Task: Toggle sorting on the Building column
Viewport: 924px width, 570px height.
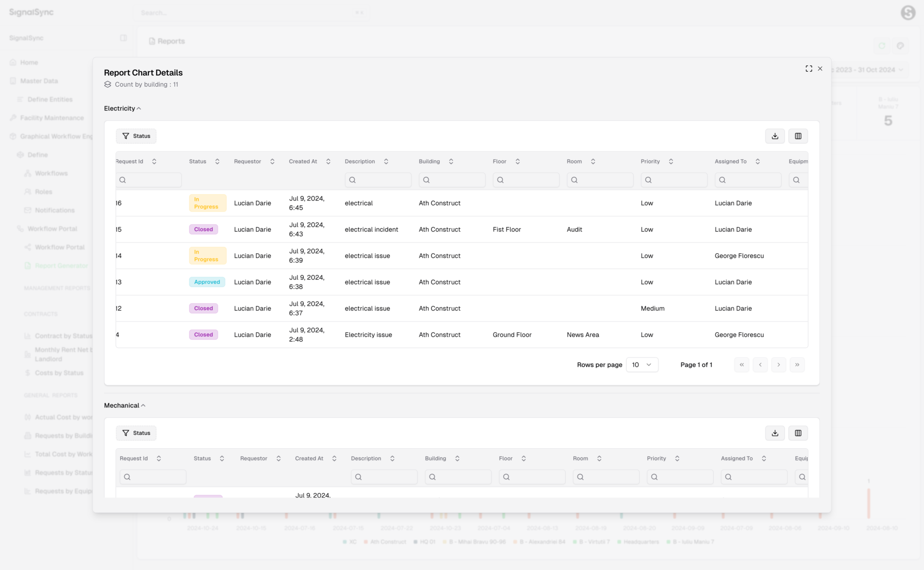Action: tap(451, 161)
